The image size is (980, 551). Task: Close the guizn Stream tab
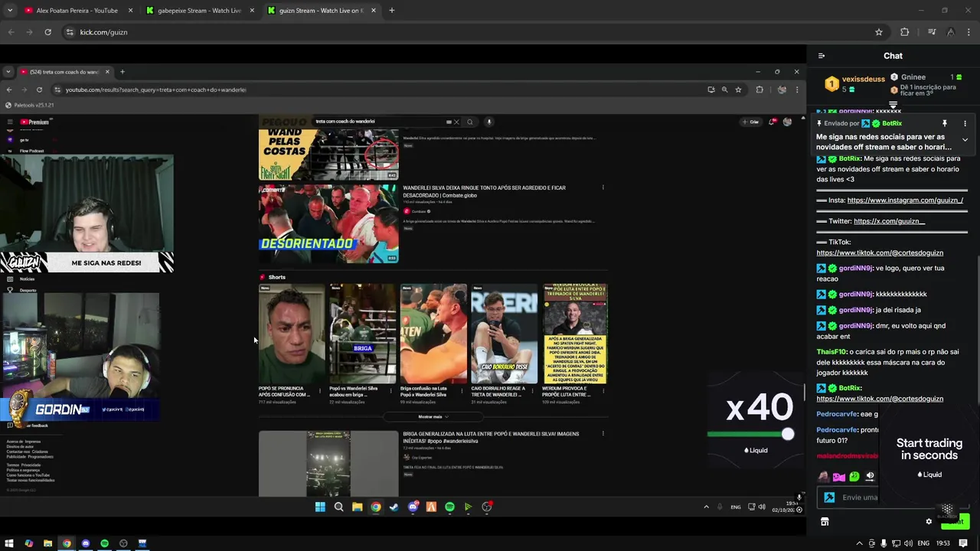[374, 11]
